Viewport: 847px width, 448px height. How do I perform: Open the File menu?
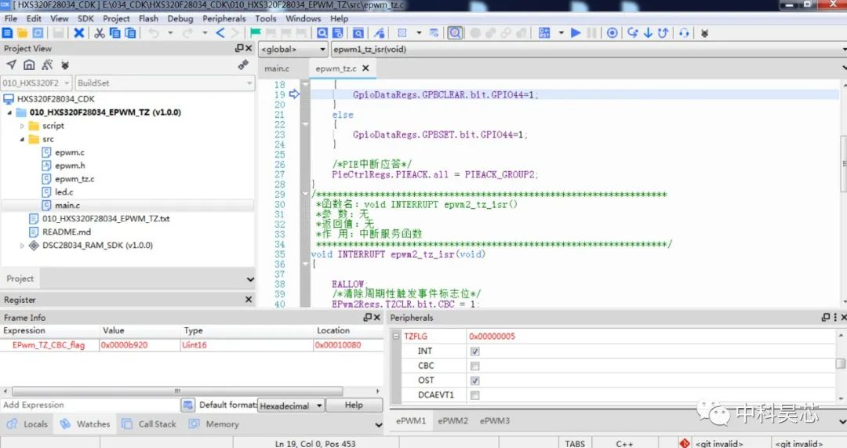[11, 18]
